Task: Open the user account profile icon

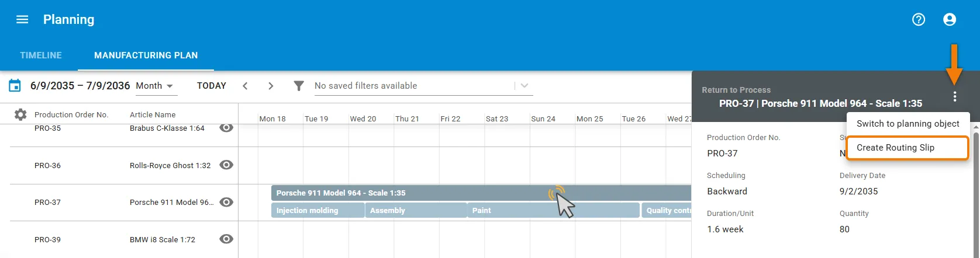Action: (x=950, y=19)
